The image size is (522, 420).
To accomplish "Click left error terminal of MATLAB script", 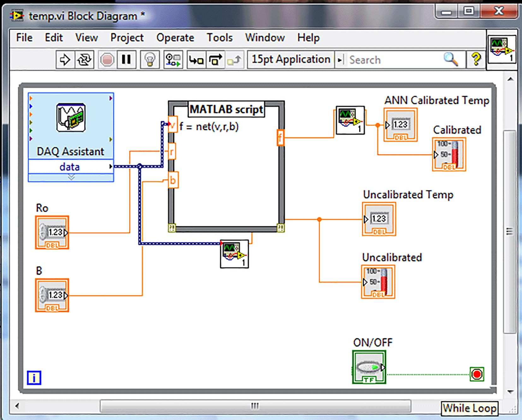I will 172,228.
